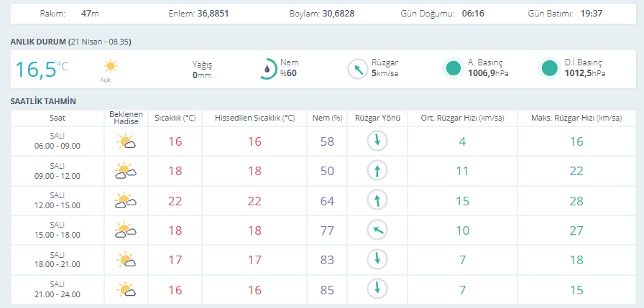Click wind direction arrow for 15.00 - 18.00

pos(377,230)
